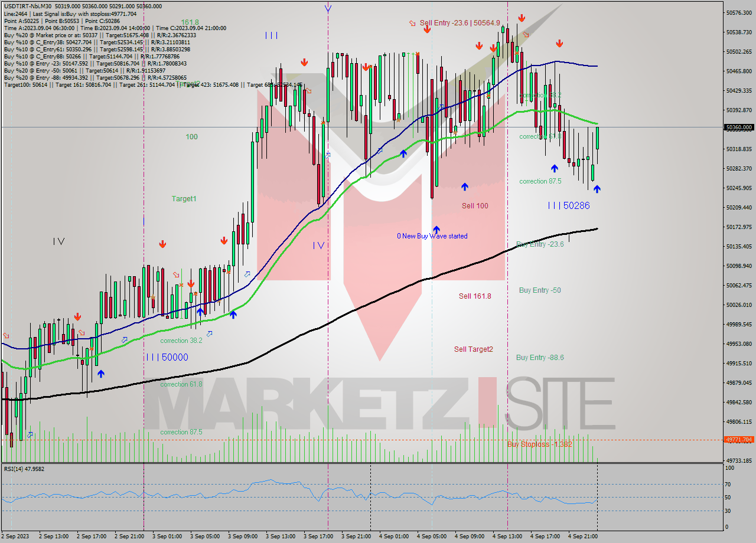This screenshot has width=756, height=543.
Task: Click the current price tag 50360.000
Action: (x=739, y=127)
